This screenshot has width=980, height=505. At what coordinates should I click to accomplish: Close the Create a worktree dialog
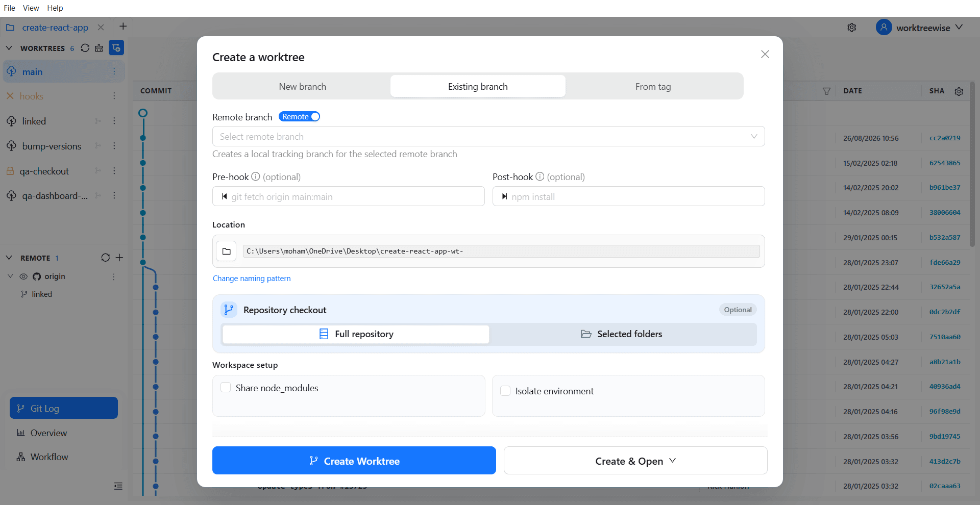pyautogui.click(x=765, y=54)
